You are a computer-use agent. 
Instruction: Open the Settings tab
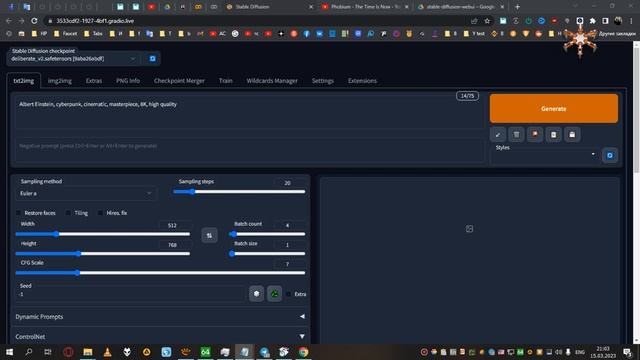tap(322, 81)
